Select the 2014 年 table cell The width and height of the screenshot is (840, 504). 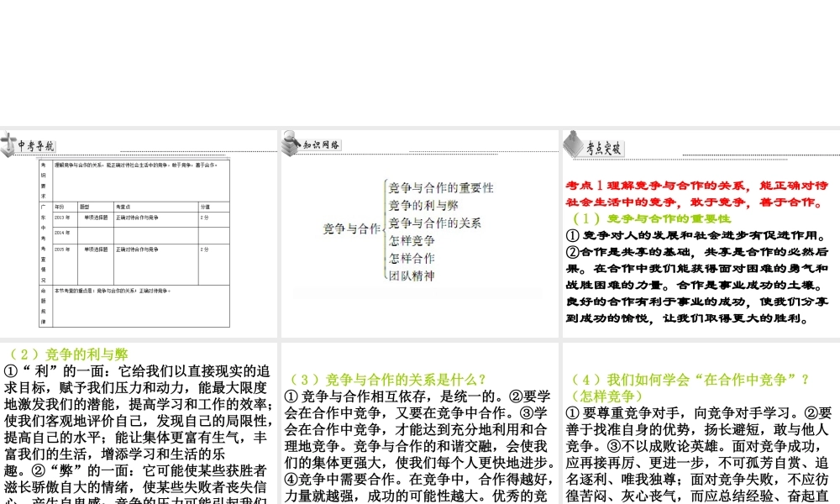pyautogui.click(x=62, y=233)
